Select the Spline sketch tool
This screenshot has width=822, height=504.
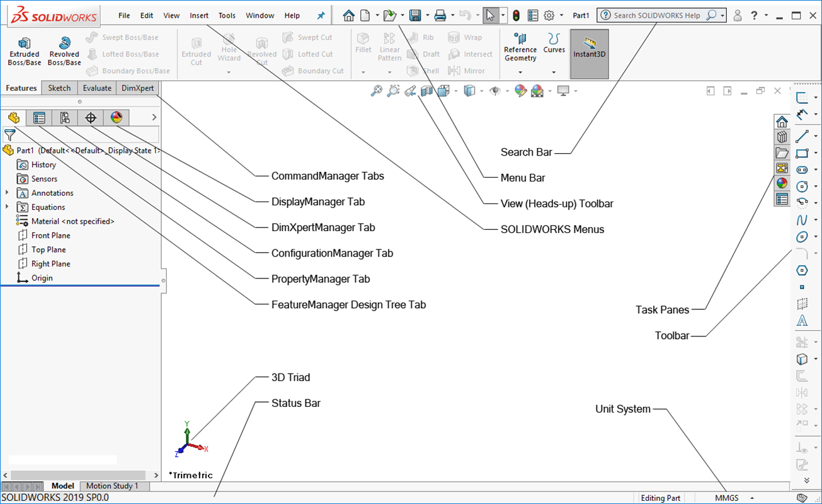coord(802,220)
